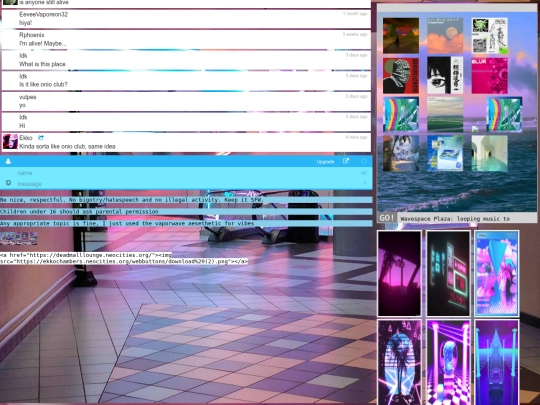Click the tiny broken image icon in album grid

pos(475,129)
